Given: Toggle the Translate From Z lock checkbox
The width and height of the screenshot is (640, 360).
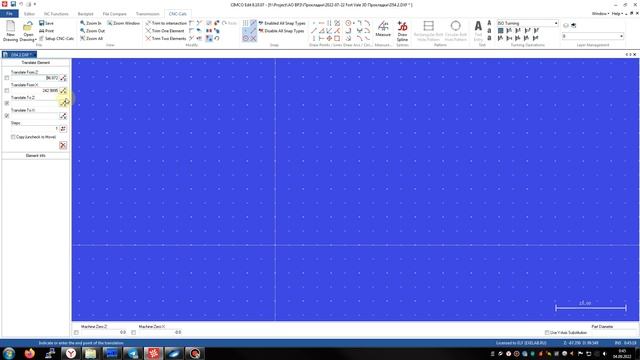Looking at the screenshot, I should pos(7,78).
